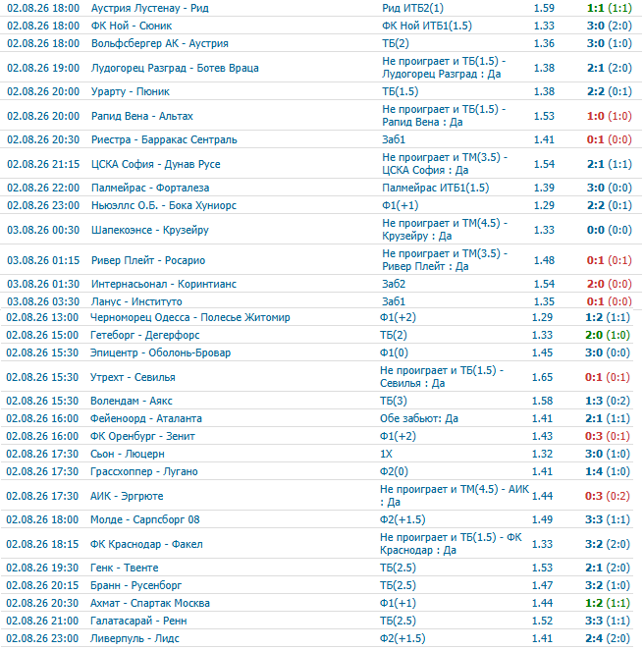Click green score 1:1 (1:1) for Рид
The width and height of the screenshot is (644, 650).
coord(610,8)
